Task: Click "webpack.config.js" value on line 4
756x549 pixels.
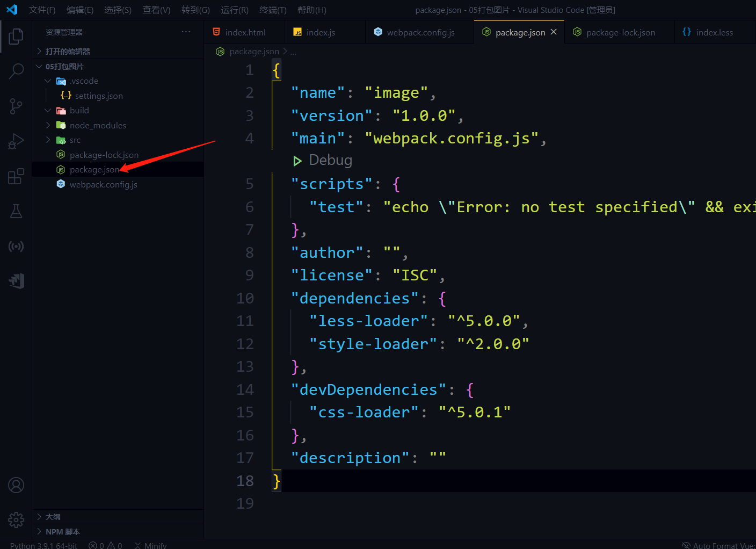Action: point(452,138)
